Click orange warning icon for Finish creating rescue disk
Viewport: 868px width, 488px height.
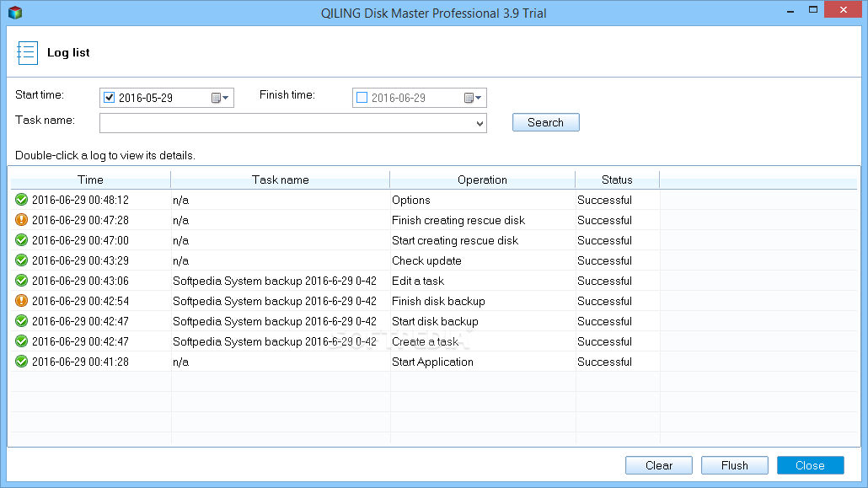(22, 220)
